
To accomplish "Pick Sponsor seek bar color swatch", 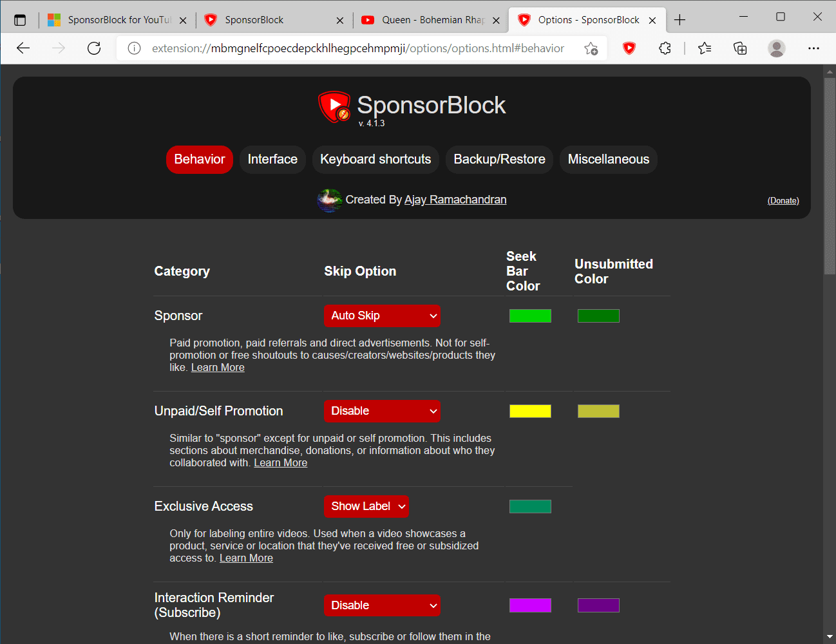I will pos(530,316).
